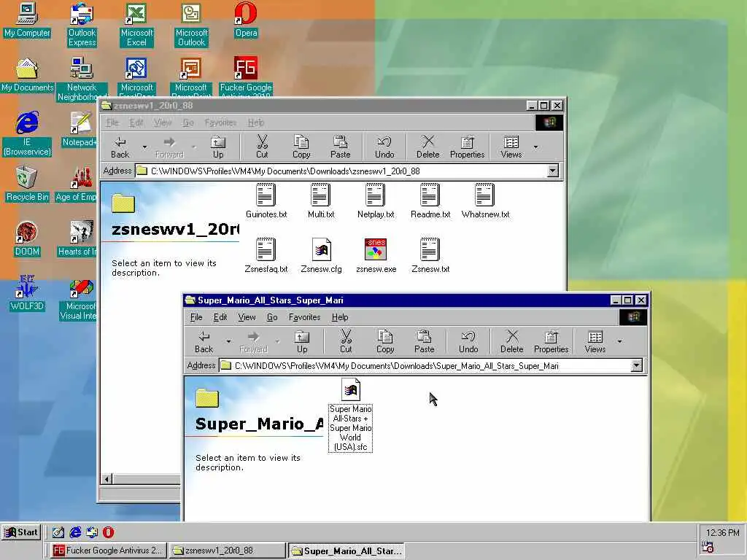Select the Zsnesw.txt file

[430, 256]
